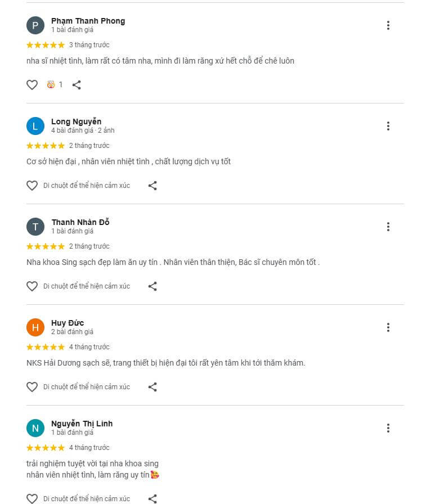The image size is (435, 504).
Task: Open more options for Phạm Thanh Phong's review
Action: pyautogui.click(x=388, y=25)
